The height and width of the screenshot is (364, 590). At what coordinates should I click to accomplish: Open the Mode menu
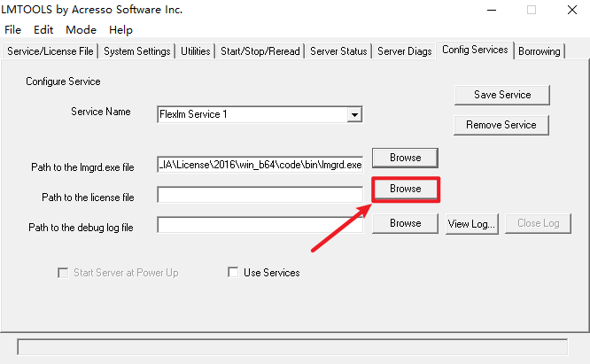pos(81,30)
